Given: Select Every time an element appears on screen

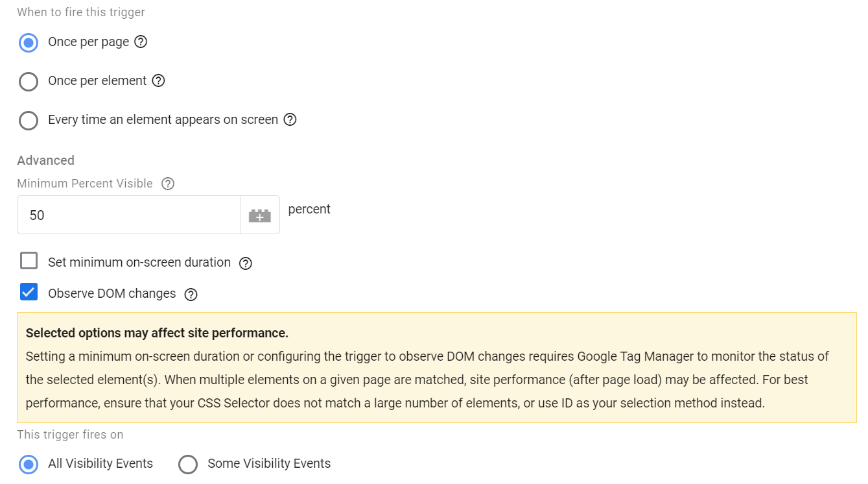Looking at the screenshot, I should click(x=29, y=121).
